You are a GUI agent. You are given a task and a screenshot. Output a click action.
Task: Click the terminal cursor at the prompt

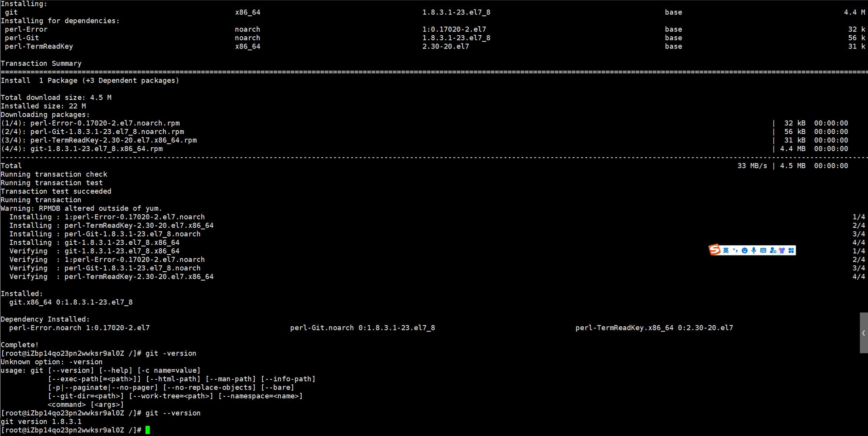(147, 430)
